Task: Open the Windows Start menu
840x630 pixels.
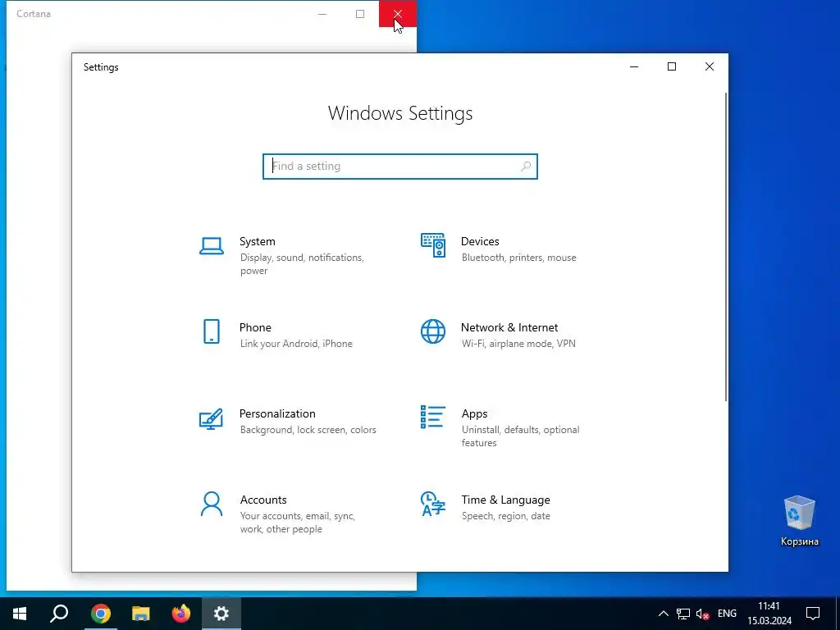Action: [20, 614]
